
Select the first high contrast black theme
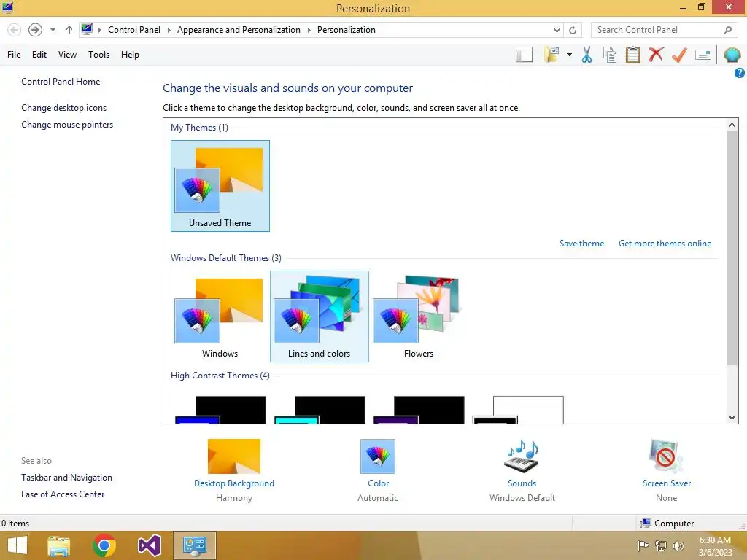(220, 410)
